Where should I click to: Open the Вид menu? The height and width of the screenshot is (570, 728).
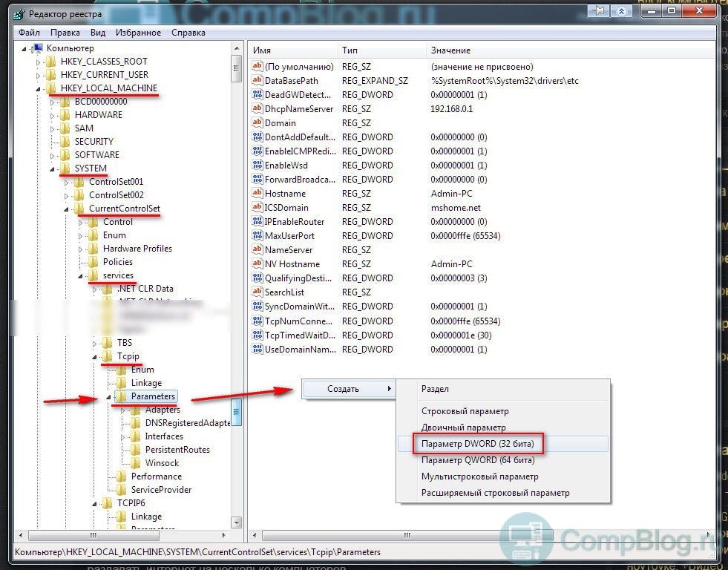[98, 33]
